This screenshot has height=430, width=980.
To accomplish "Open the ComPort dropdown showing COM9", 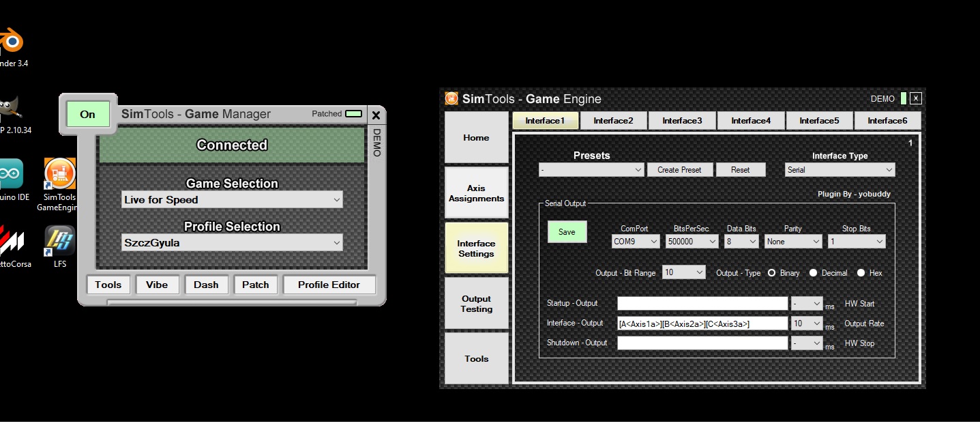I will pos(636,242).
